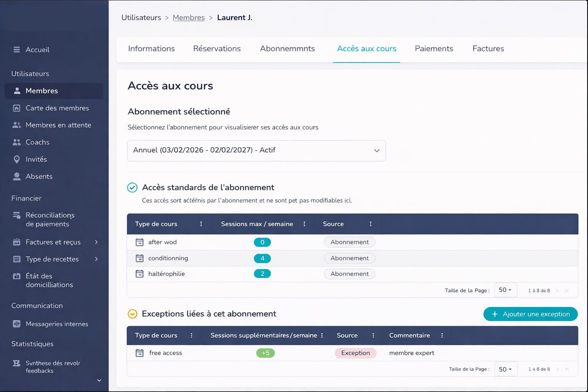Open Sessions max / semaine column menu

(x=304, y=224)
